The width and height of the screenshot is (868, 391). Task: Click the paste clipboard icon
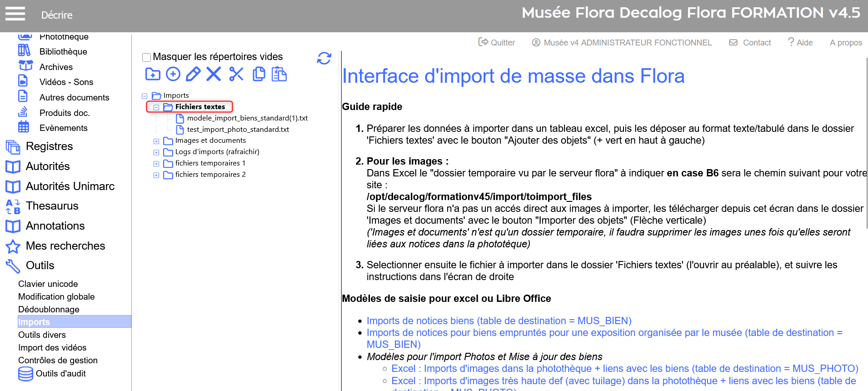(279, 74)
